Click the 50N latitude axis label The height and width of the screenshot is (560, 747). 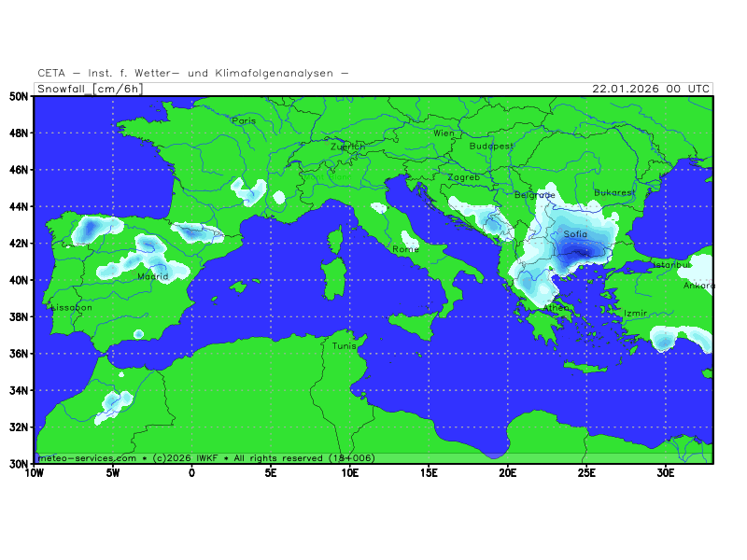click(x=19, y=96)
